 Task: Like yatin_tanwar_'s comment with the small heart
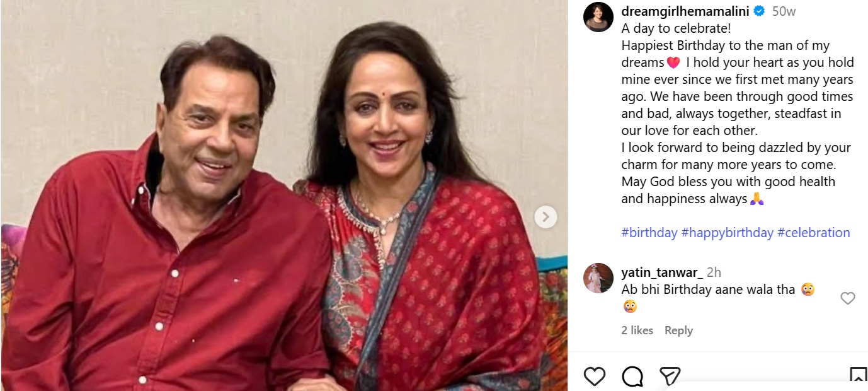coord(848,298)
